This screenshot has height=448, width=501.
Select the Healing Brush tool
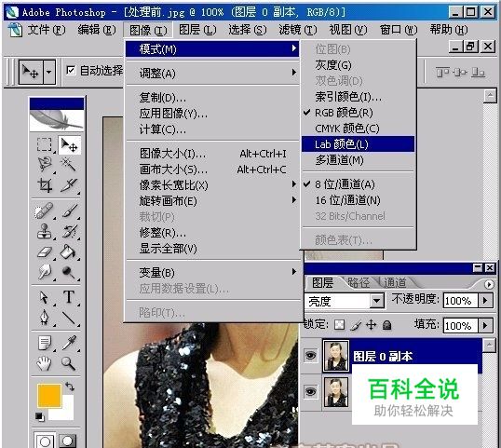click(x=44, y=210)
